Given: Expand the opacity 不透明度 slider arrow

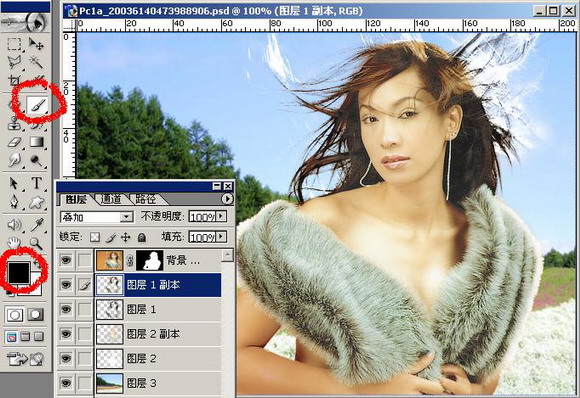Looking at the screenshot, I should point(221,216).
